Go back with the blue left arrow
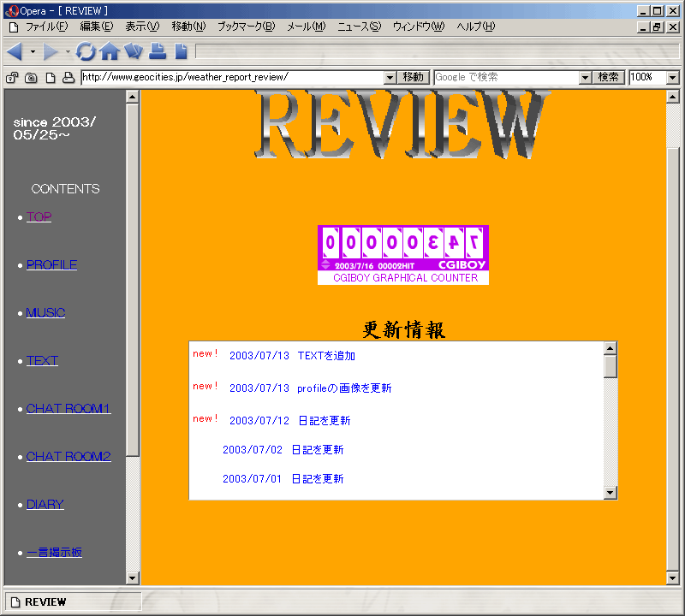Screen dimensions: 685x616 15,51
